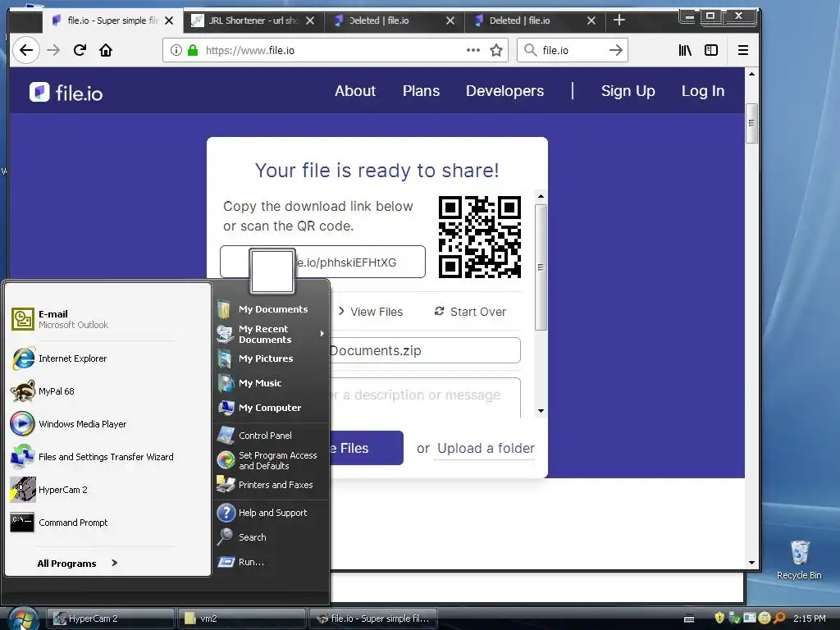Open the Plans page
Viewport: 840px width, 630px height.
point(421,91)
